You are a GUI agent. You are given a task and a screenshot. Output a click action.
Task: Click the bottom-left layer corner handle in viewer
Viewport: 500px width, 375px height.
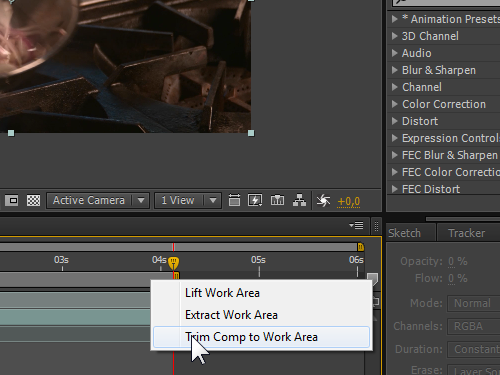tap(11, 133)
